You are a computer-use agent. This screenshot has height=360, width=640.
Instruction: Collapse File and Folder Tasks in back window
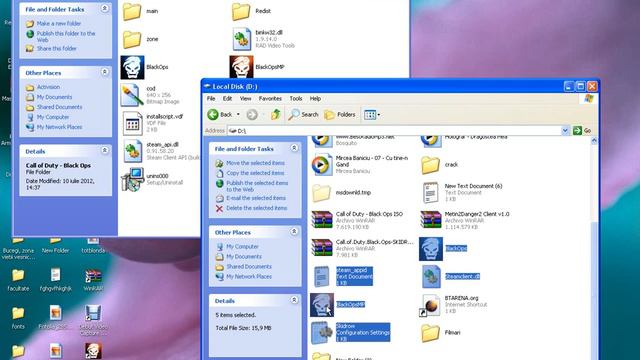104,9
